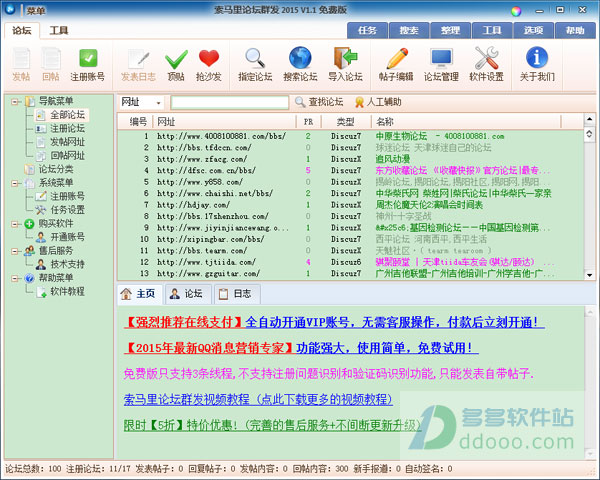Click the 任务 top-right button
Image resolution: width=600 pixels, height=480 pixels.
click(367, 30)
